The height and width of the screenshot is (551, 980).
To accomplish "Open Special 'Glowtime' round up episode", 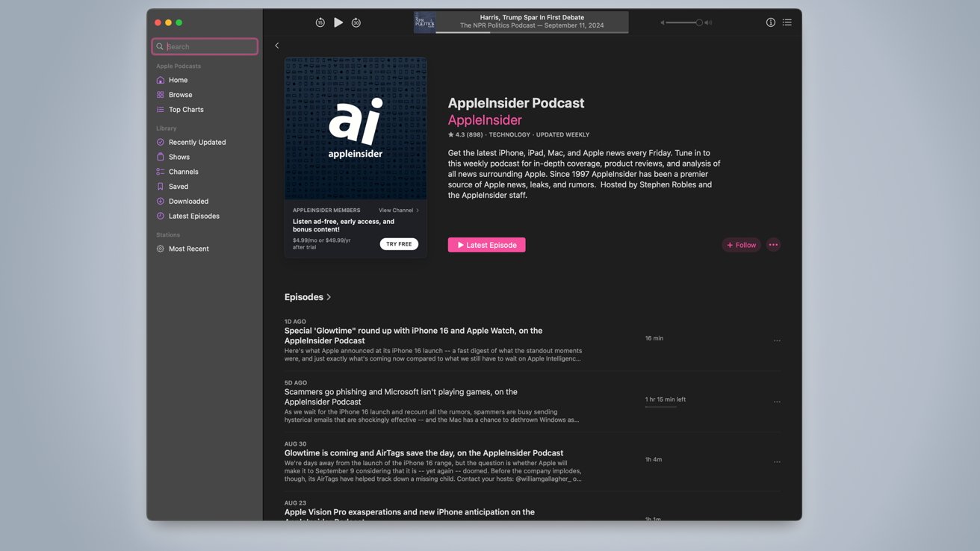I will pyautogui.click(x=413, y=335).
